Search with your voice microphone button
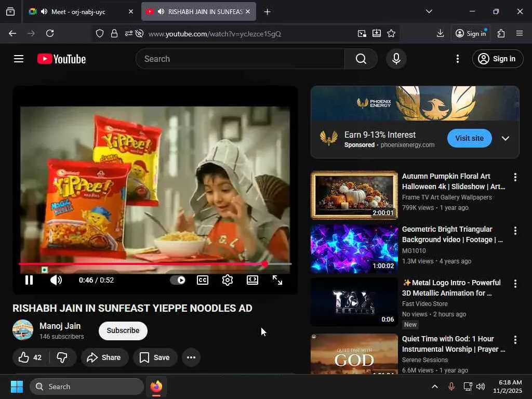 point(396,59)
